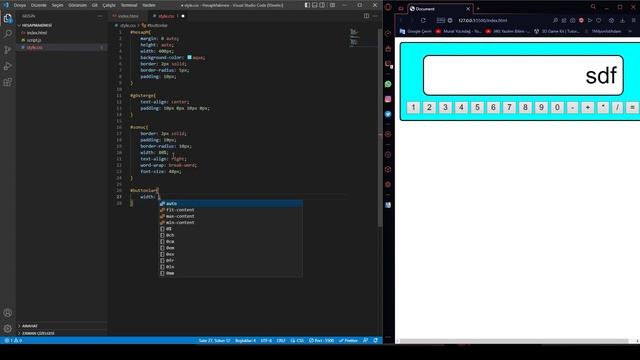Open the Accounts icon in activity bar
Image resolution: width=640 pixels, height=360 pixels.
click(8, 313)
